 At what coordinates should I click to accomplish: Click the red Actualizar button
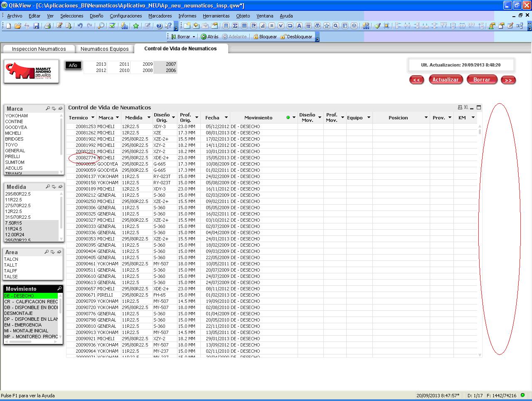(446, 79)
